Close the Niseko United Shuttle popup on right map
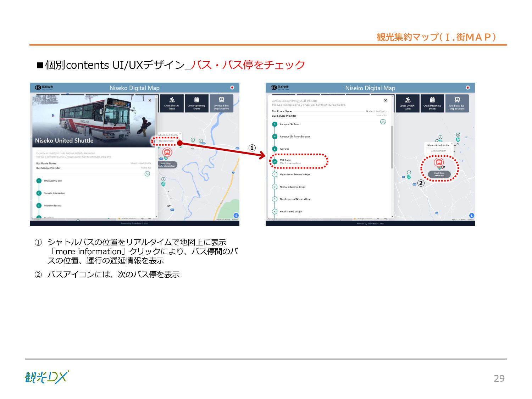The width and height of the screenshot is (532, 399). [452, 144]
